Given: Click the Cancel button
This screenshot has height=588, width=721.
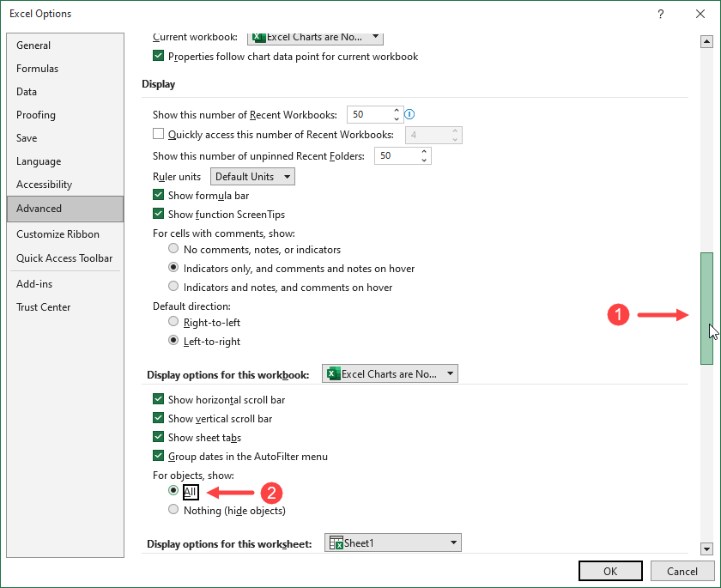Looking at the screenshot, I should (683, 571).
